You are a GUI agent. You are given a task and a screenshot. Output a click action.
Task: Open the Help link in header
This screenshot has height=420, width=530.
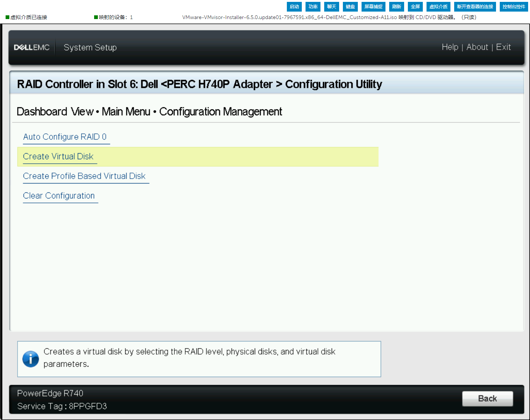coord(450,47)
